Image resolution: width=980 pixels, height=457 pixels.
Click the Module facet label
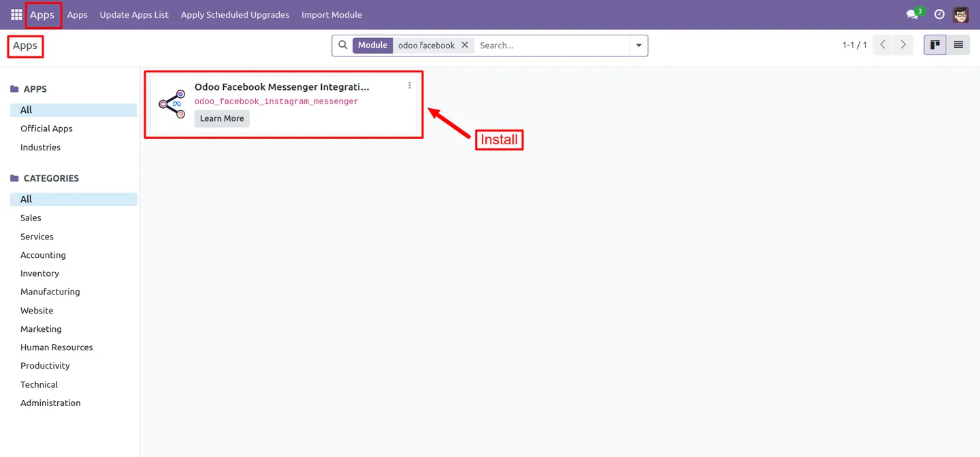coord(373,45)
